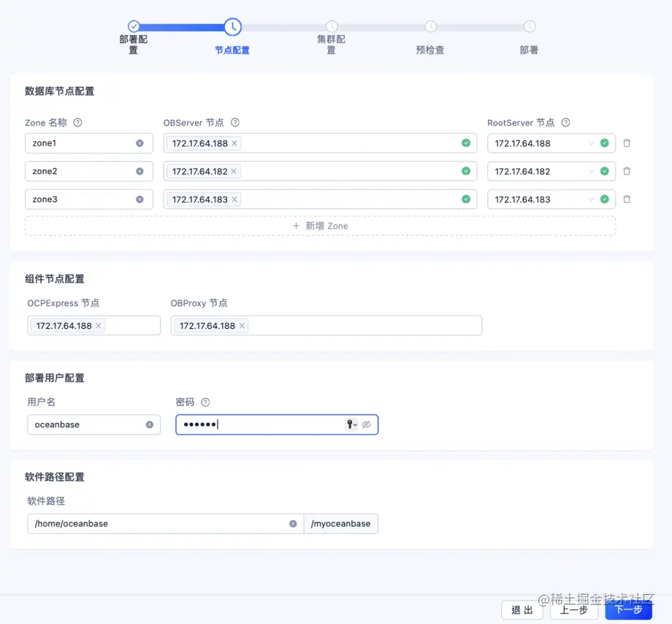Show the password with the eye toggle
672x624 pixels.
(367, 425)
